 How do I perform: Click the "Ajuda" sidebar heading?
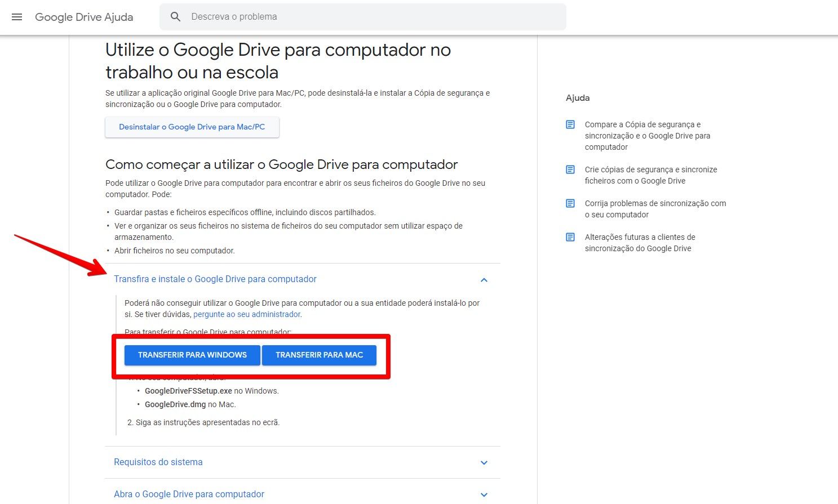pos(578,98)
